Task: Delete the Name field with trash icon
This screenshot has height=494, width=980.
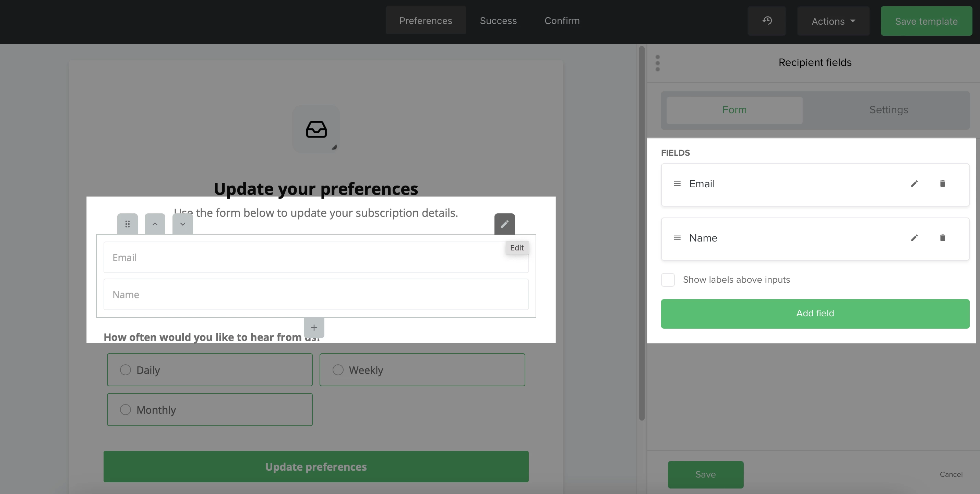Action: [x=942, y=238]
